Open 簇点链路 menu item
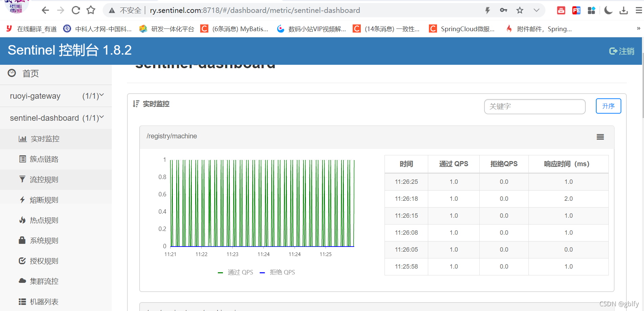 pos(56,159)
